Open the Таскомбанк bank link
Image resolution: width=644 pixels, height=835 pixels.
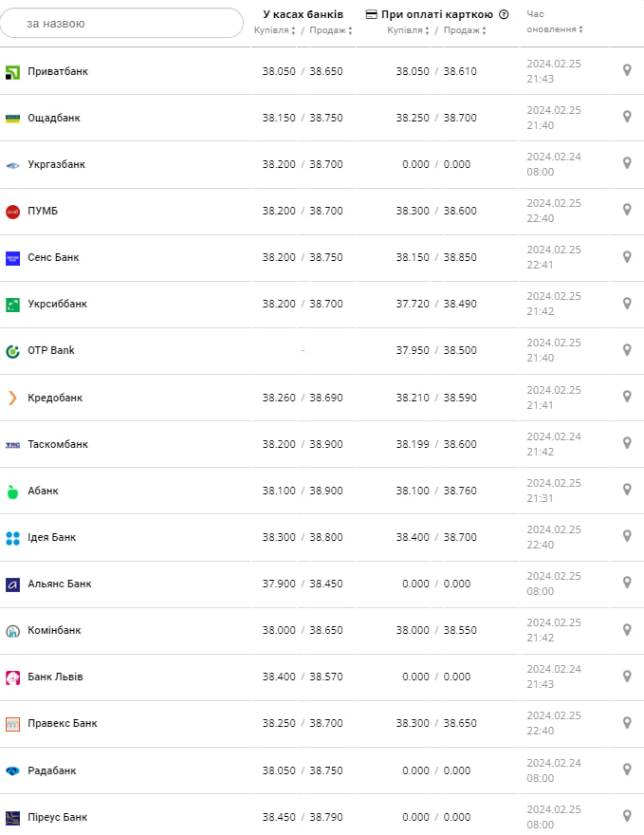click(58, 444)
